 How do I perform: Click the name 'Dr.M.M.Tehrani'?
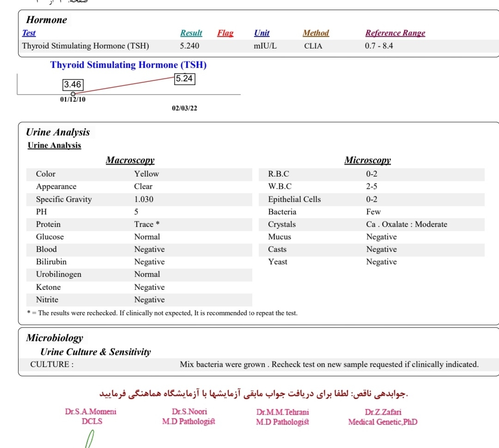coord(283,412)
